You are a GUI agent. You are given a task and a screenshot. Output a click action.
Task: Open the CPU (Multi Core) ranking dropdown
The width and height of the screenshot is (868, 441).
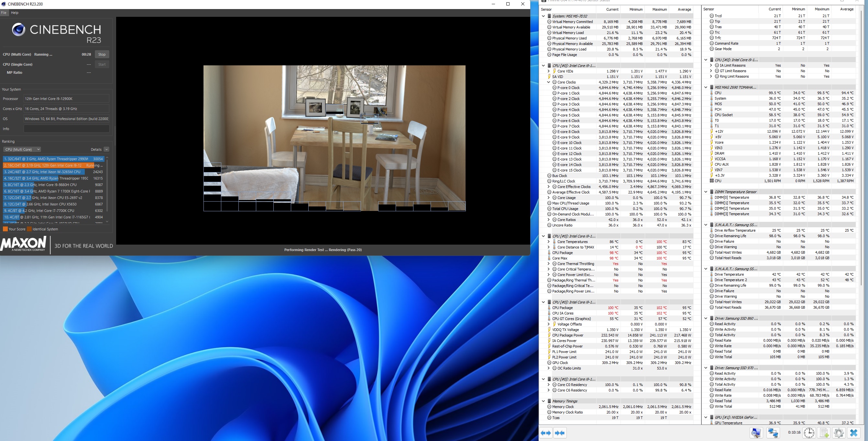[22, 149]
